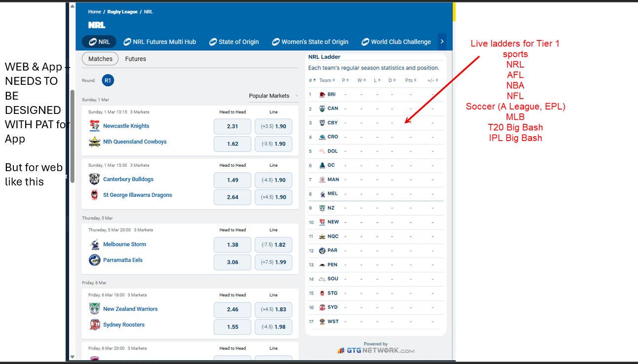Bet Eels line (+7.5) 1.99

273,262
